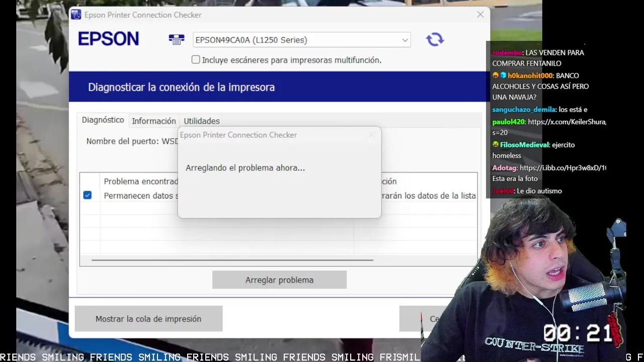Open the Información tab
This screenshot has height=362, width=644.
[x=154, y=121]
